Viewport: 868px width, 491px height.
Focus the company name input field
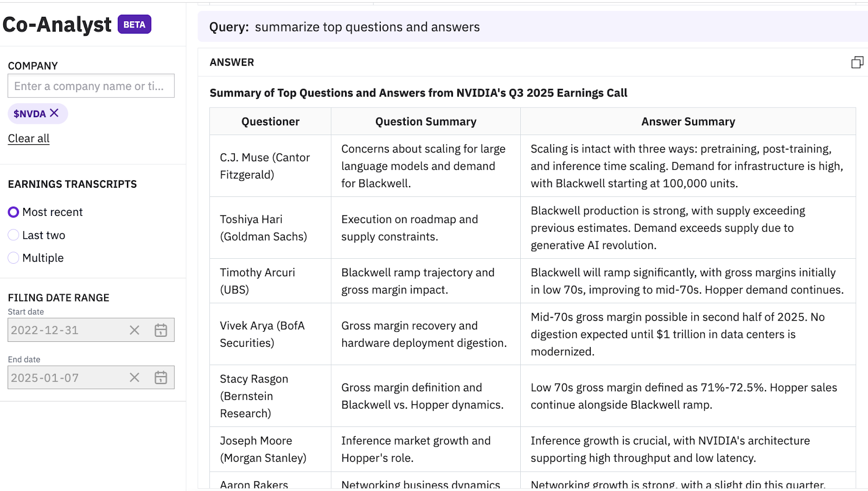tap(91, 86)
